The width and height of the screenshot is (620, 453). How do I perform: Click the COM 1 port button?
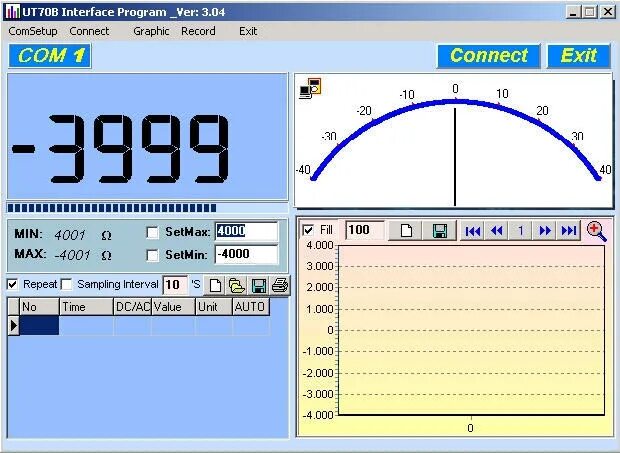[x=50, y=56]
